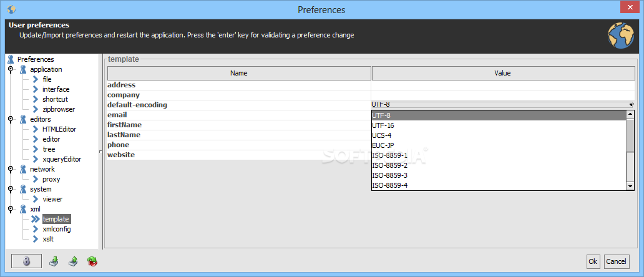This screenshot has height=277, width=644.
Task: Choose ISO-8859-1 in the encoding list
Action: [499, 155]
